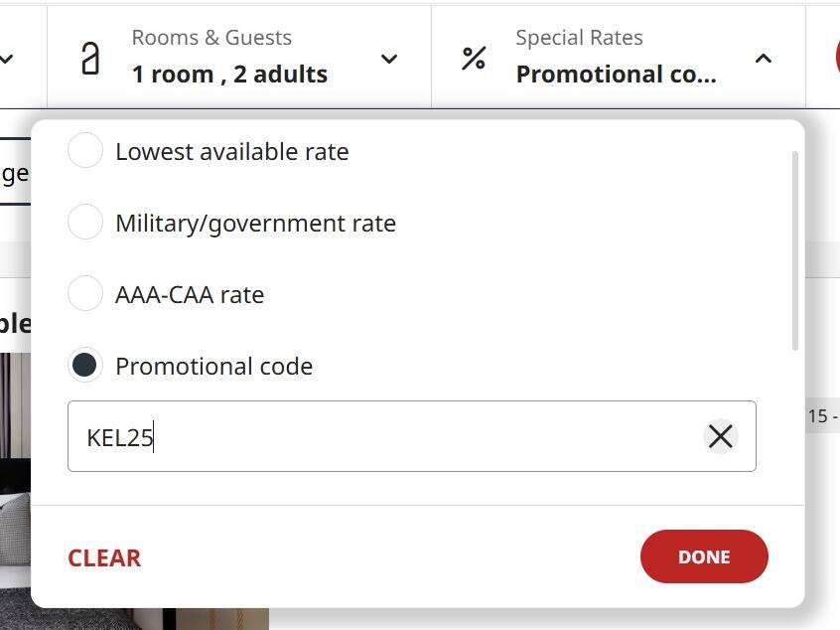
Task: Click the chevron at the far left edge
Action: click(x=7, y=59)
